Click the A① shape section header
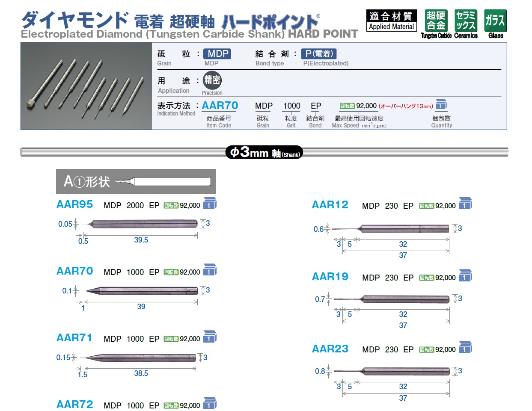The height and width of the screenshot is (411, 532). 136,181
